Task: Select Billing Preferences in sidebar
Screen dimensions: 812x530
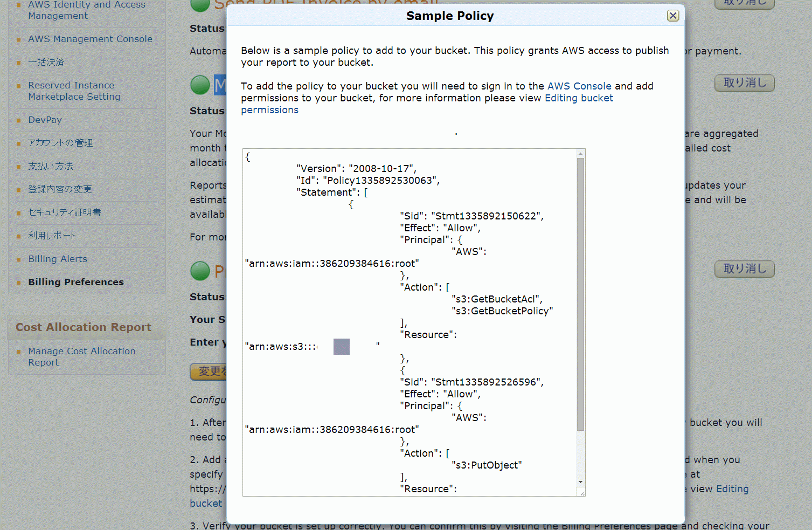Action: (x=76, y=282)
